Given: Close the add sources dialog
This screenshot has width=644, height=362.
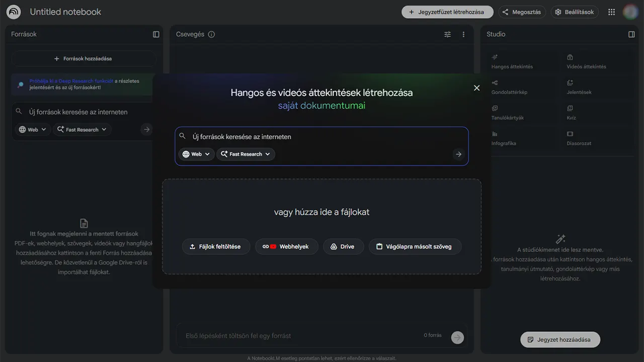Looking at the screenshot, I should click(476, 88).
